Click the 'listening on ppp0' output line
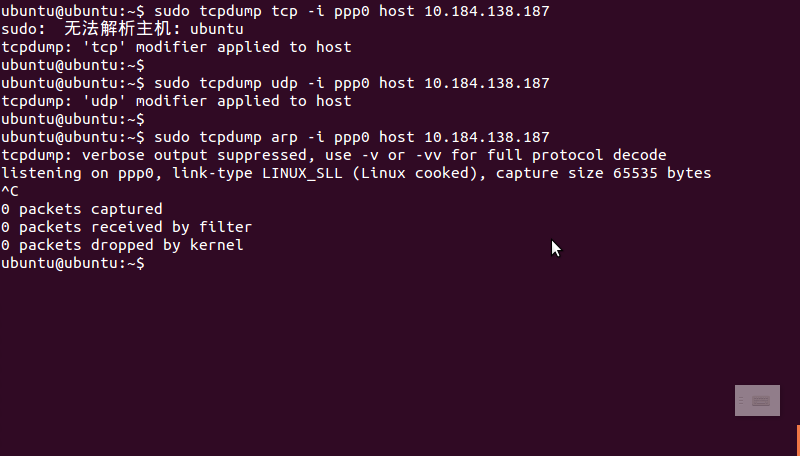 click(356, 173)
